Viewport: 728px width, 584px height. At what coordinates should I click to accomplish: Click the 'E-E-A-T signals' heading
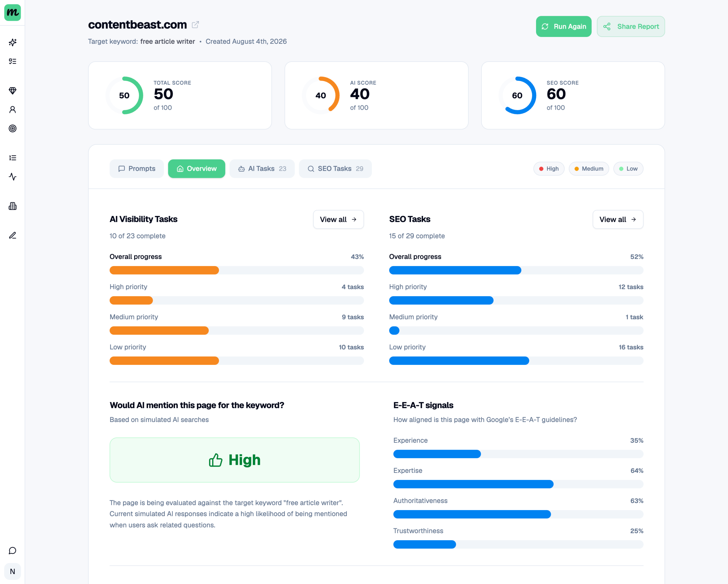pos(423,405)
